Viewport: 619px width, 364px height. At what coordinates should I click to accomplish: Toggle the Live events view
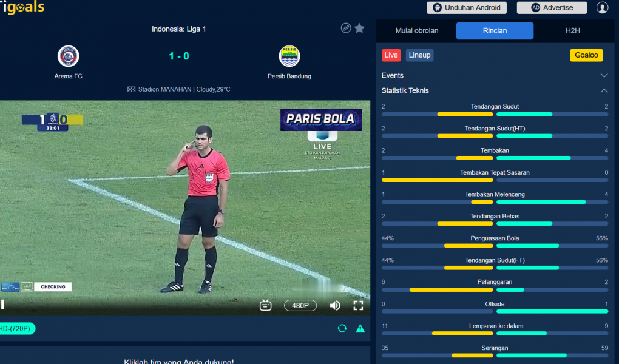391,55
